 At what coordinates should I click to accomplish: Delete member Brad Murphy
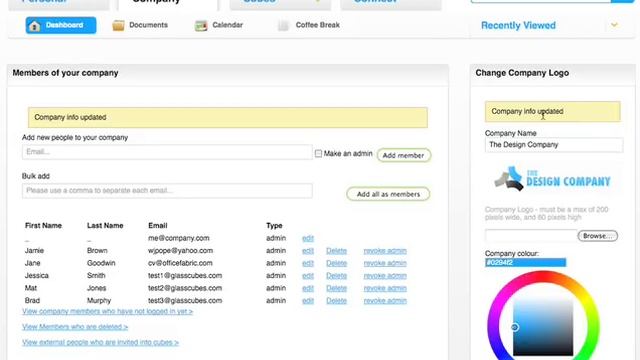click(336, 301)
